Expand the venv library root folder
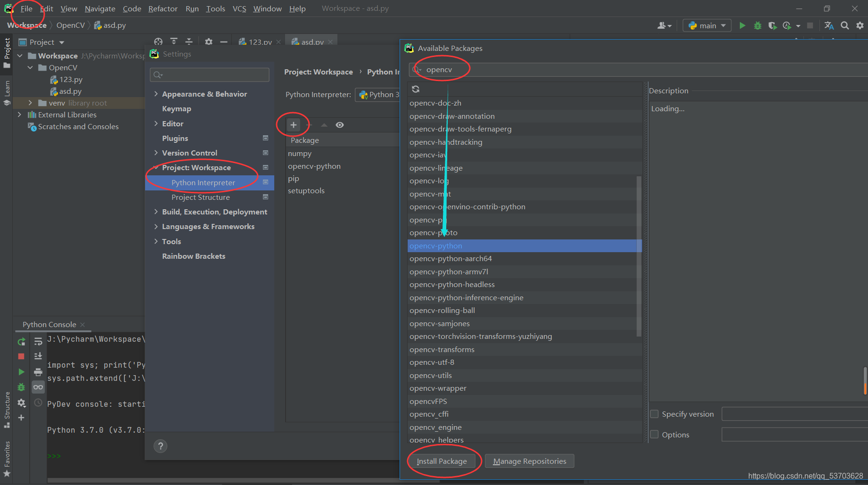This screenshot has width=868, height=485. tap(30, 103)
